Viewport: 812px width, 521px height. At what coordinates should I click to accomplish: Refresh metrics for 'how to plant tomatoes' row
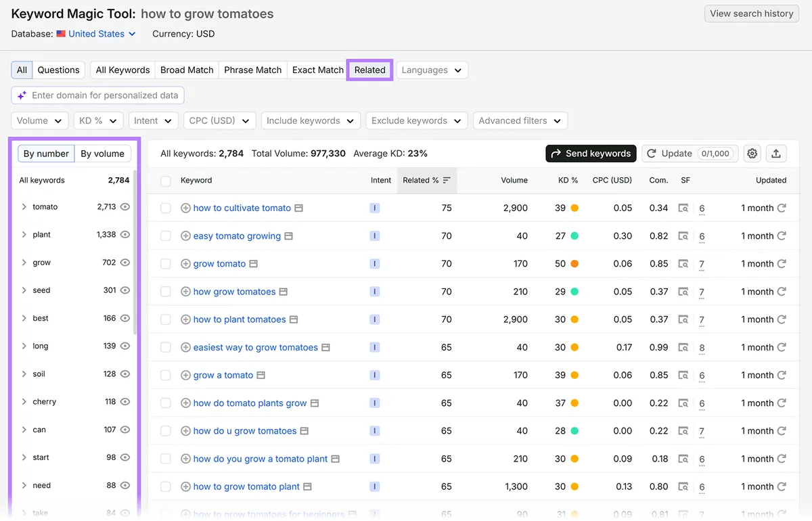pyautogui.click(x=782, y=319)
